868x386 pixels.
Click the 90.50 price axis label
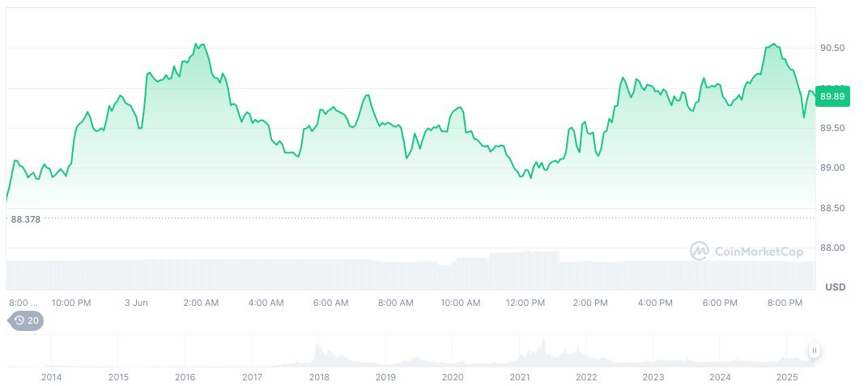click(x=832, y=48)
